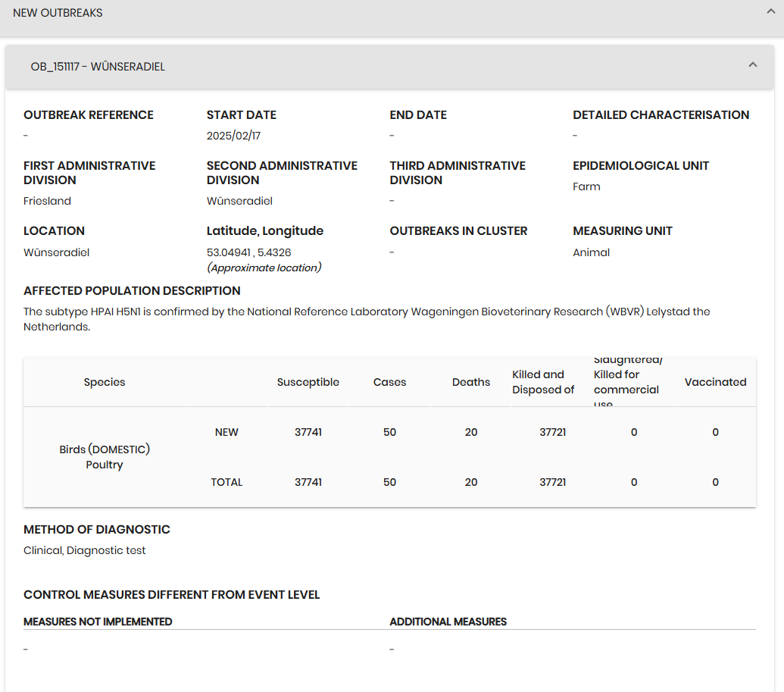This screenshot has width=784, height=692.
Task: Click the OB_151117 - WŪNSERADIEL panel title
Action: click(x=98, y=67)
